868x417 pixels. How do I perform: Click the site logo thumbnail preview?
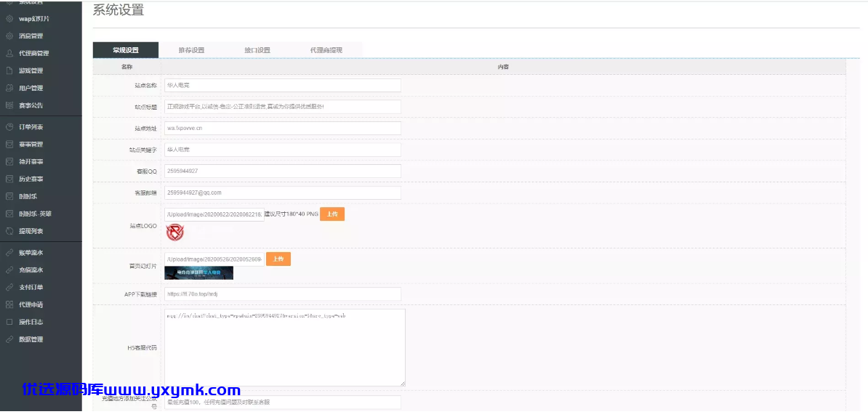pos(174,232)
